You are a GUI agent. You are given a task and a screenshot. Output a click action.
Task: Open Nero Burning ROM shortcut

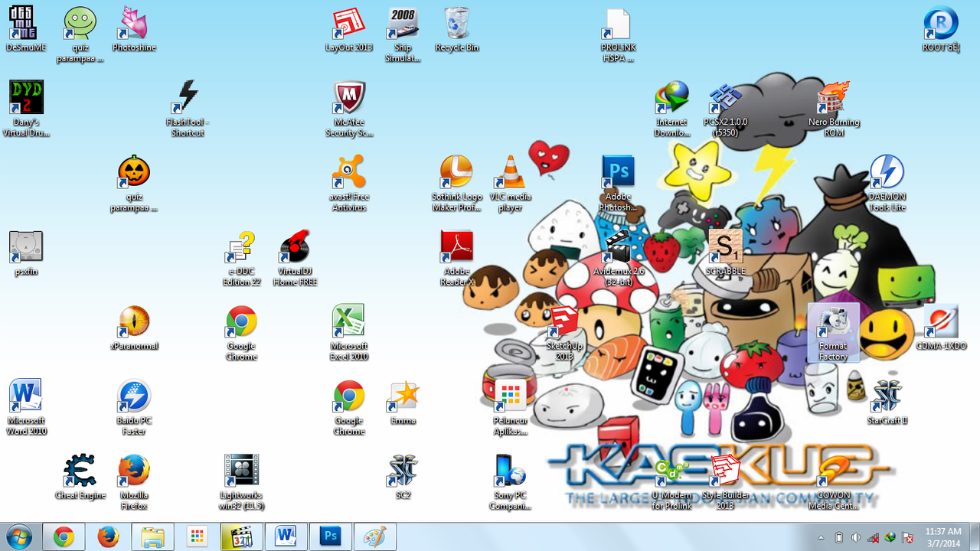(834, 109)
